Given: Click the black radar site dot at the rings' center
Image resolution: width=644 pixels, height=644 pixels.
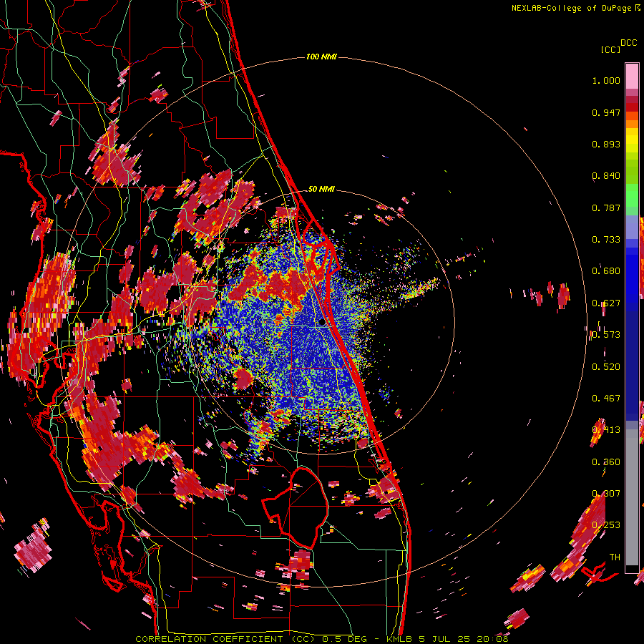Looking at the screenshot, I should pyautogui.click(x=322, y=322).
